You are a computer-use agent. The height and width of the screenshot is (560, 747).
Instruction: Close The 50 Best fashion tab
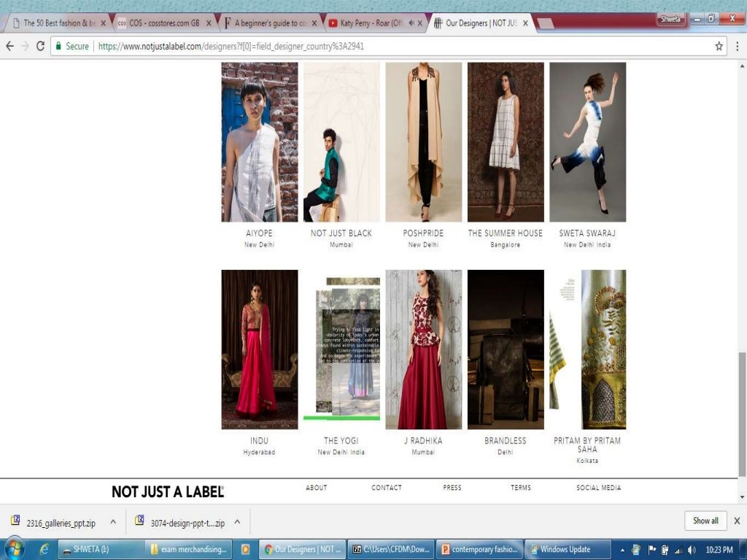103,23
